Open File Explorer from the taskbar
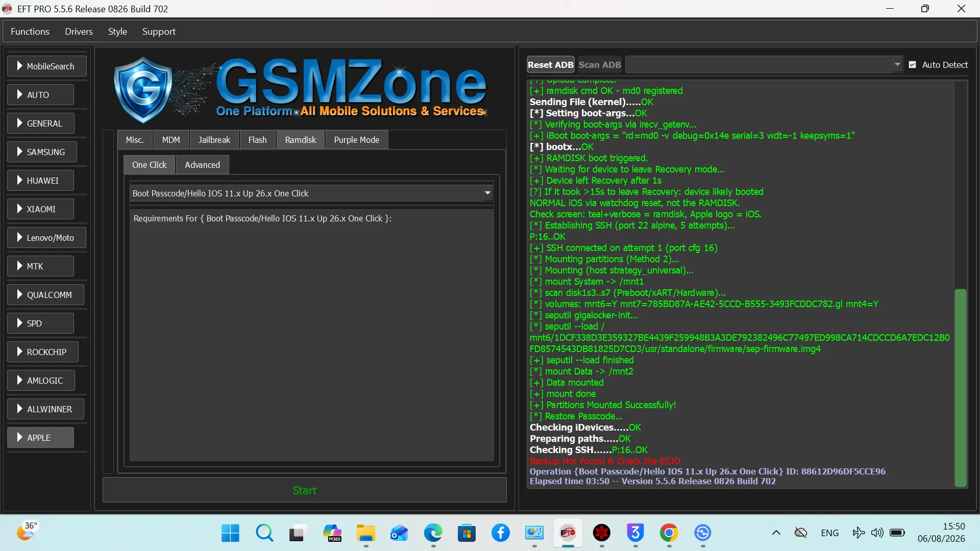Screen dimensions: 980x551 [x=365, y=533]
